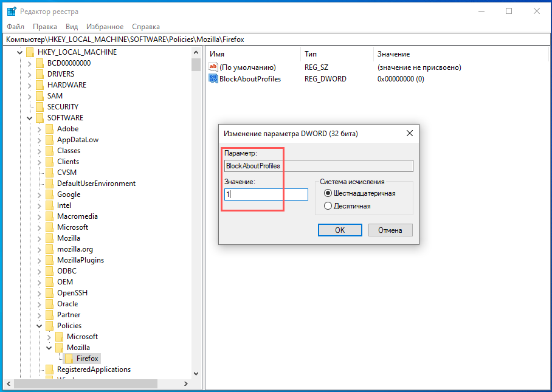Screen dimensions: 552x392
Task: Click the Clients folder icon
Action: [50, 162]
